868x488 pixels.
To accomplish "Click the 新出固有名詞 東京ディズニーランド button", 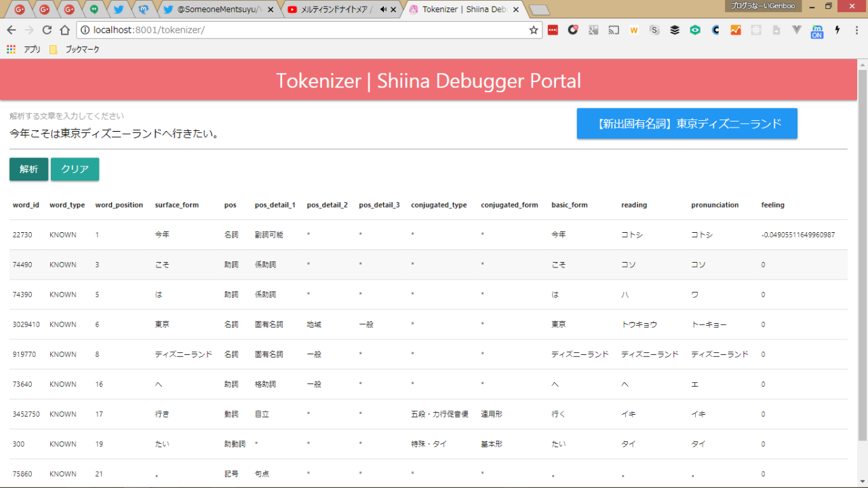I will click(x=687, y=124).
